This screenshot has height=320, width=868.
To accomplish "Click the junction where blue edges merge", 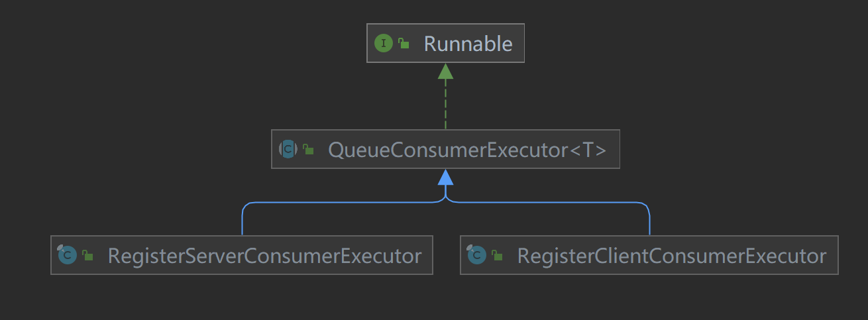I will (x=445, y=198).
